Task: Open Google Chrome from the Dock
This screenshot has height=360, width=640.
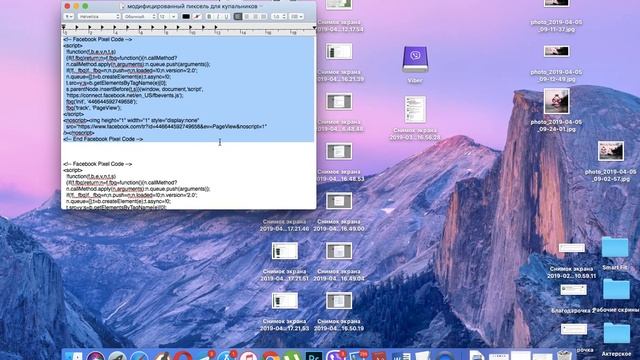Action: point(270,356)
